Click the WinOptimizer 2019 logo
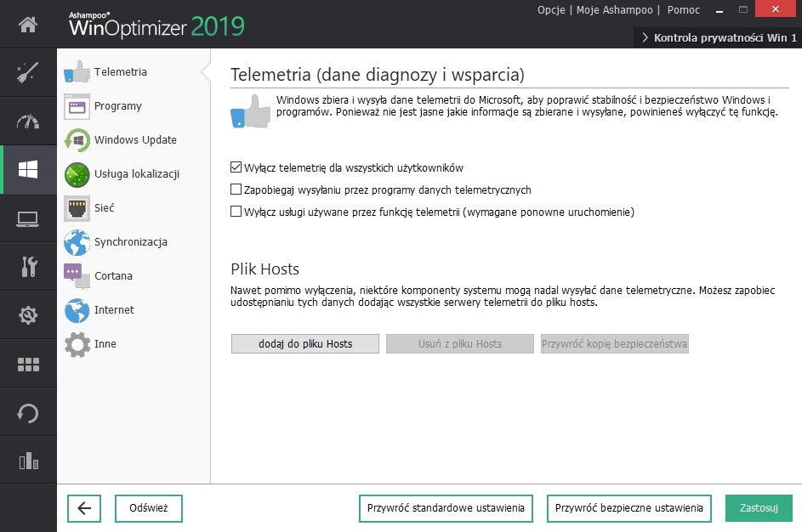802x532 pixels. (156, 25)
